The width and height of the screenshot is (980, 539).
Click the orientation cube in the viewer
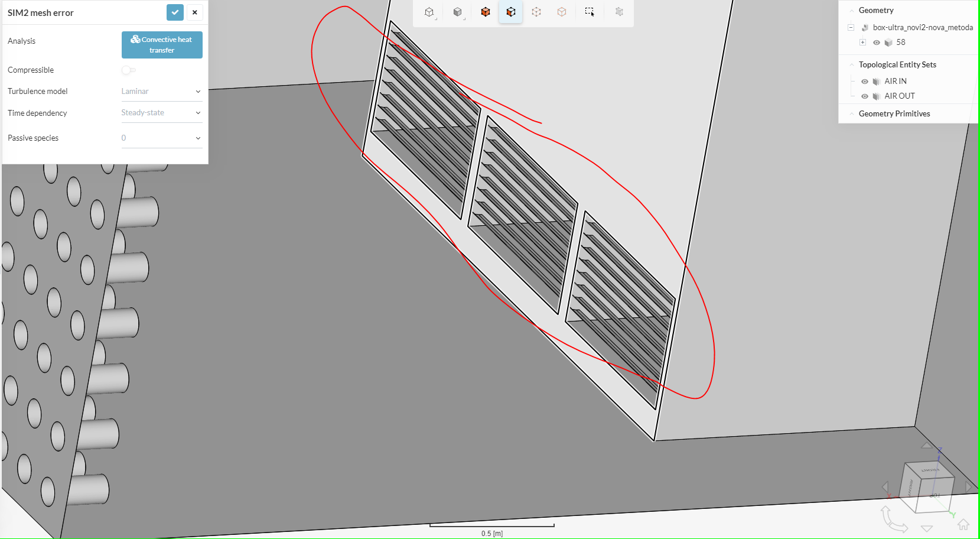coord(927,486)
